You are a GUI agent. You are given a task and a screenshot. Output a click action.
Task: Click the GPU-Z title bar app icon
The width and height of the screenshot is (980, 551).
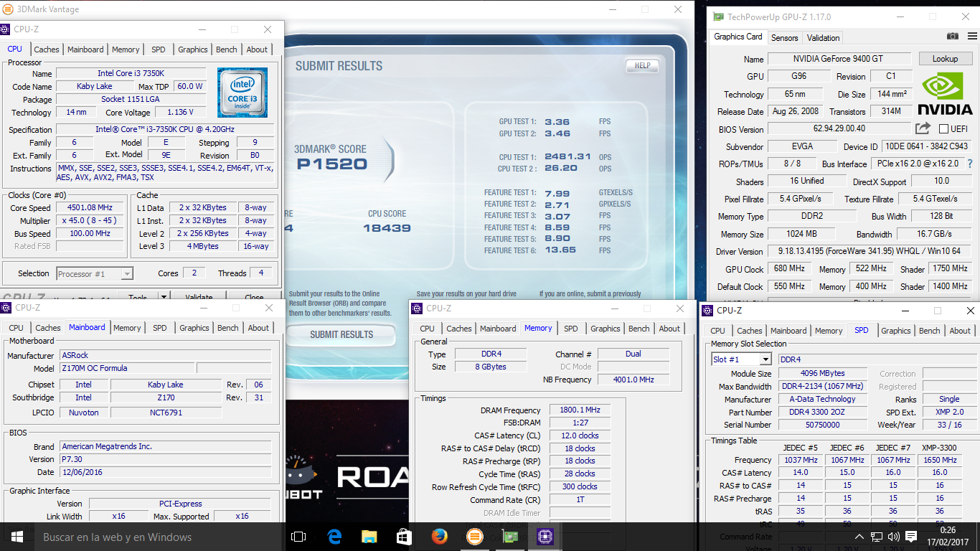717,17
